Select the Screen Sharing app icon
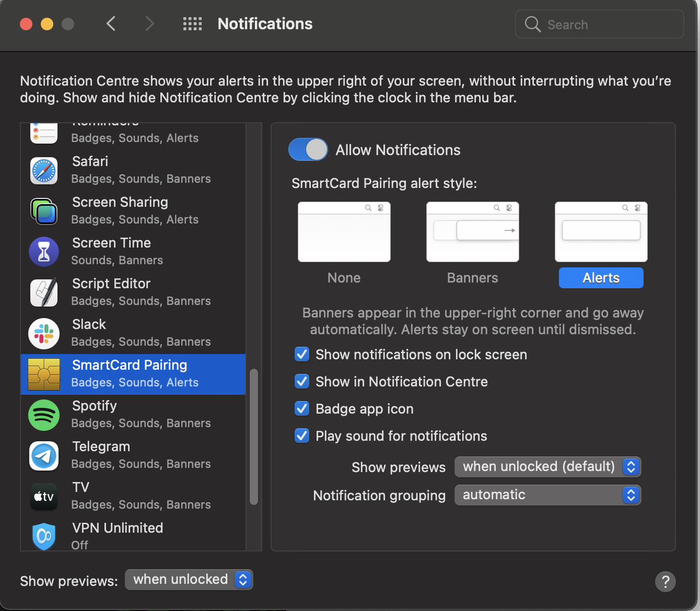Viewport: 700px width, 611px height. click(x=44, y=211)
